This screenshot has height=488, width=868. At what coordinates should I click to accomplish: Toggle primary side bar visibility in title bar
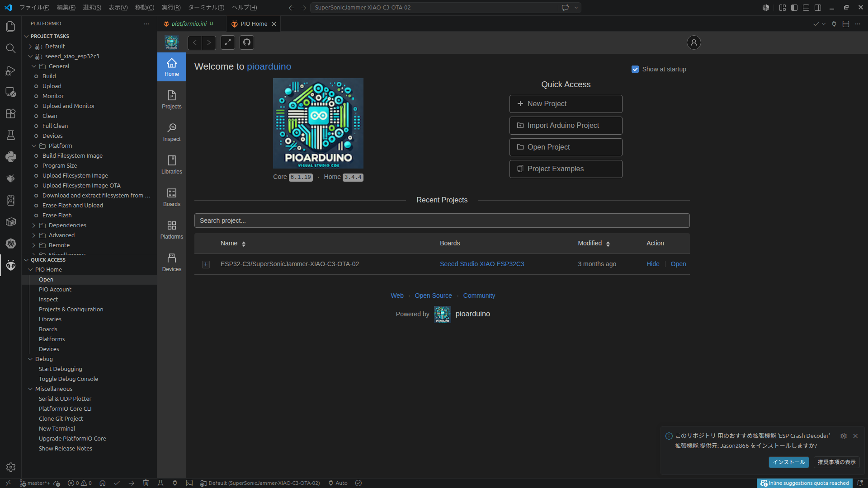coord(794,8)
